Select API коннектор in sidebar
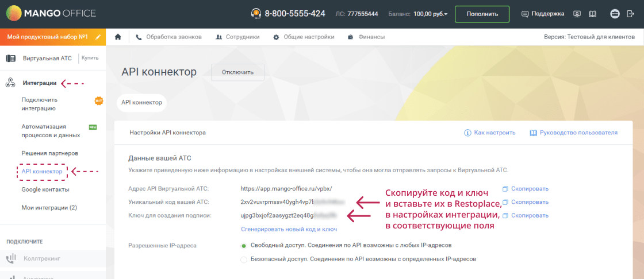 pyautogui.click(x=42, y=172)
